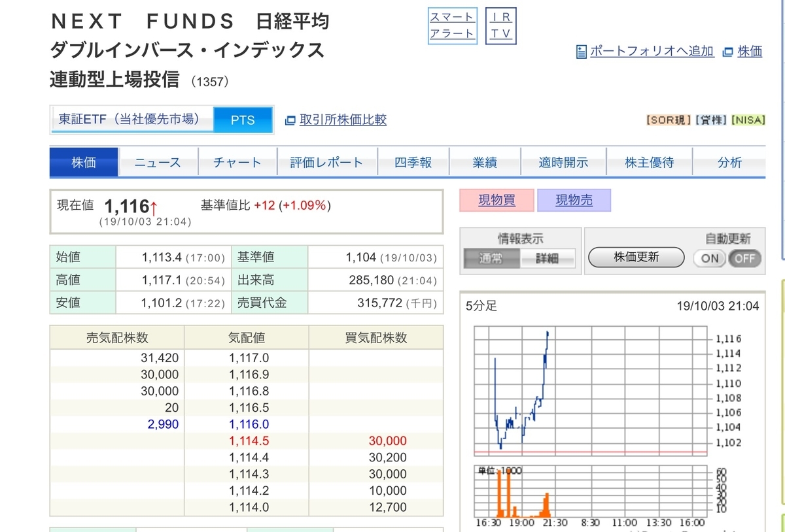The width and height of the screenshot is (785, 532).
Task: Click 高値 value 1,117.1
Action: [162, 280]
